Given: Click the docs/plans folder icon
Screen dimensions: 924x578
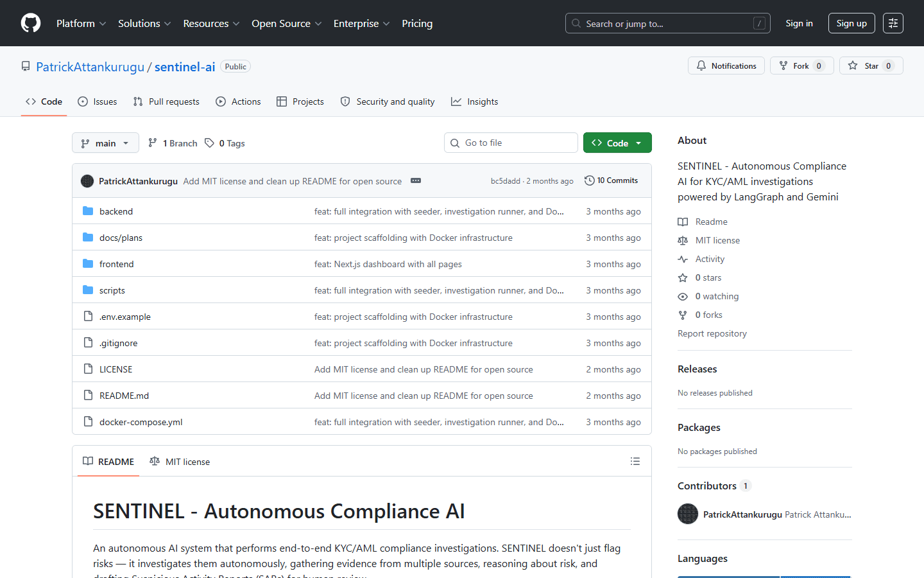Looking at the screenshot, I should tap(89, 238).
